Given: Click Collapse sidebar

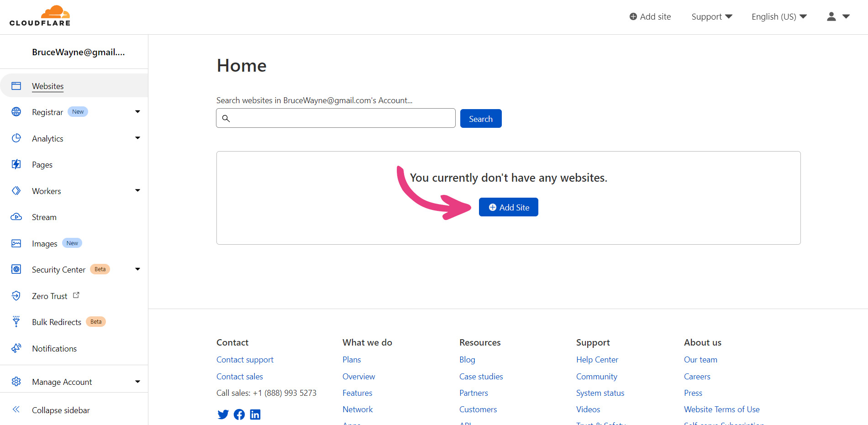Looking at the screenshot, I should pyautogui.click(x=61, y=410).
